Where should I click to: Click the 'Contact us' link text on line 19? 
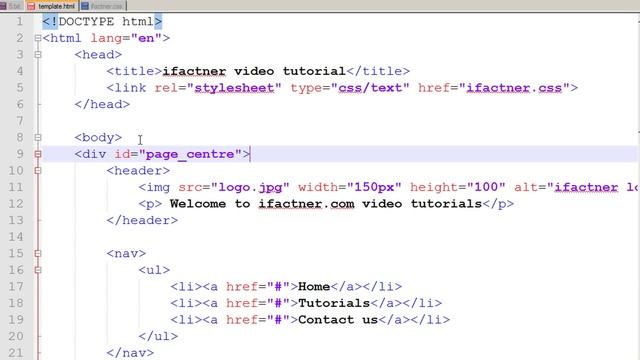coord(338,320)
